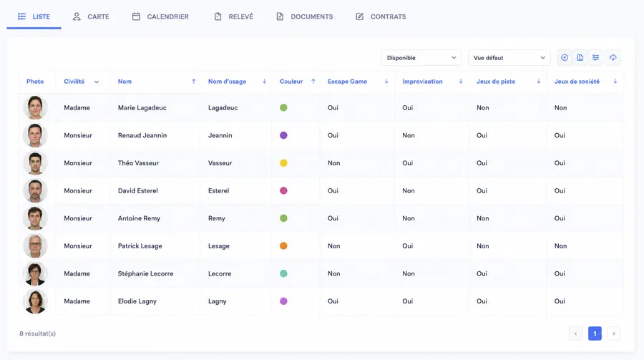Click the Improvisation header label
Image resolution: width=644 pixels, height=360 pixels.
click(x=422, y=82)
